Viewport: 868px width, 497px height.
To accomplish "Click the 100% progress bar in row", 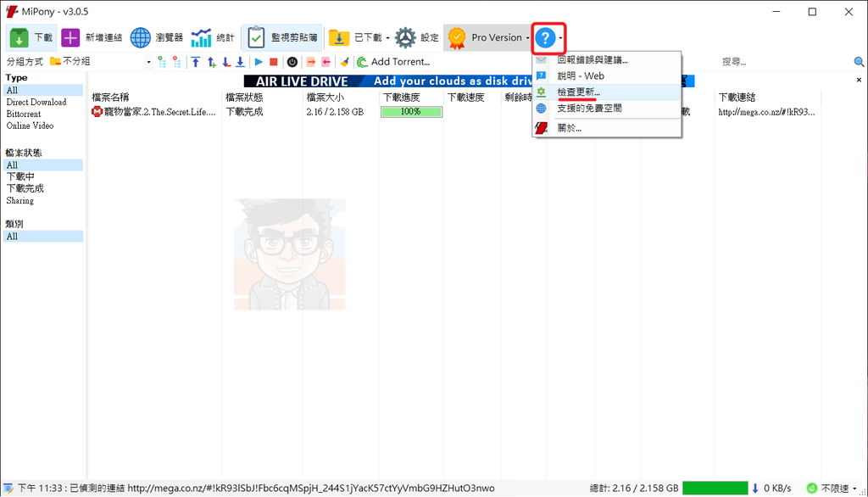I will 411,112.
